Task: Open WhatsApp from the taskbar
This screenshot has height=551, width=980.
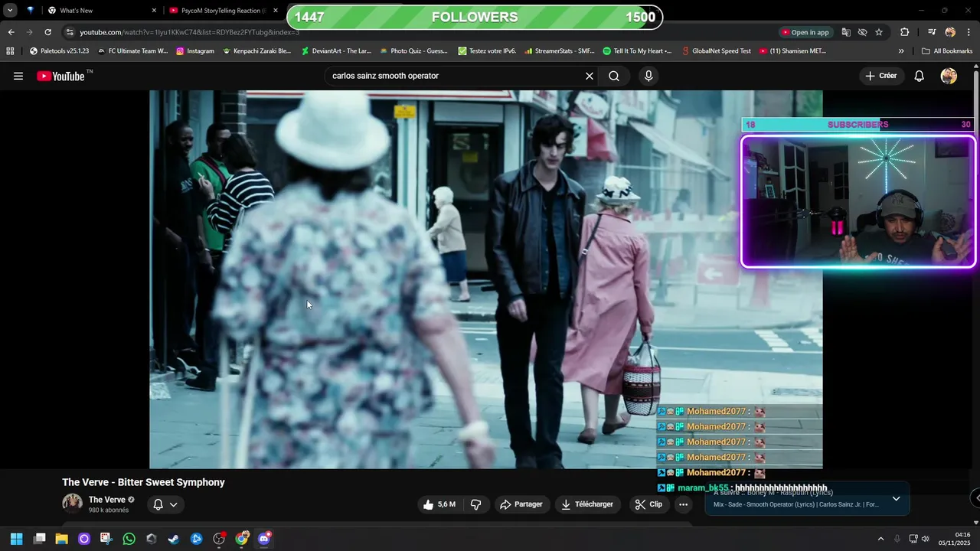Action: click(129, 539)
